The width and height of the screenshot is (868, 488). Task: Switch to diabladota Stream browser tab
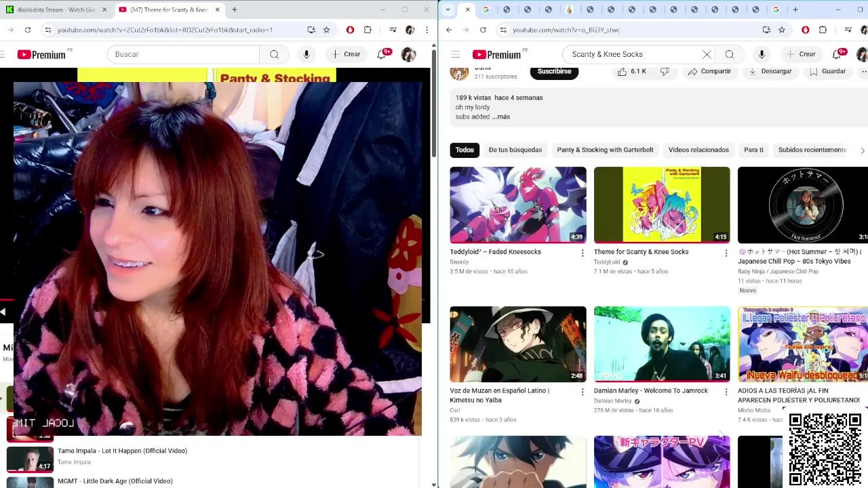point(56,9)
